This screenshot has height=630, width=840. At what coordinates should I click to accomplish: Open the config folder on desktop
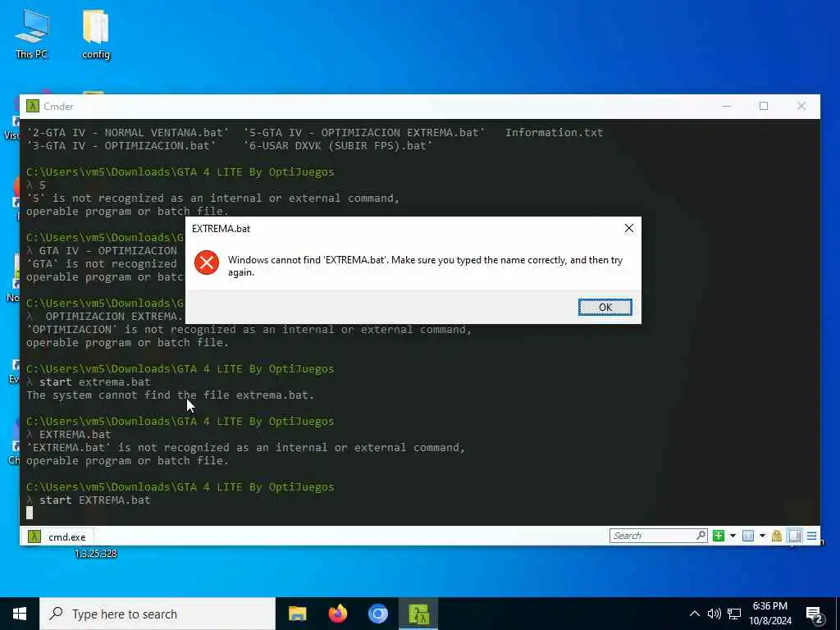point(96,34)
